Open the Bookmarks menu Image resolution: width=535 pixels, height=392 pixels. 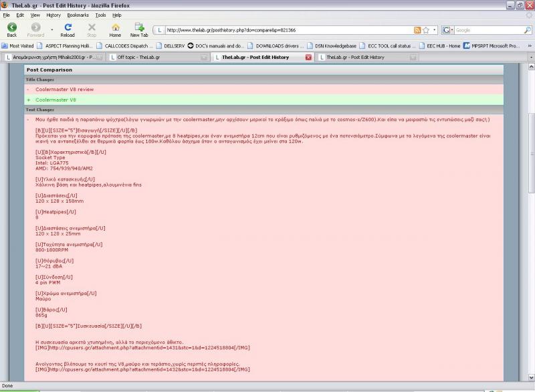click(78, 15)
